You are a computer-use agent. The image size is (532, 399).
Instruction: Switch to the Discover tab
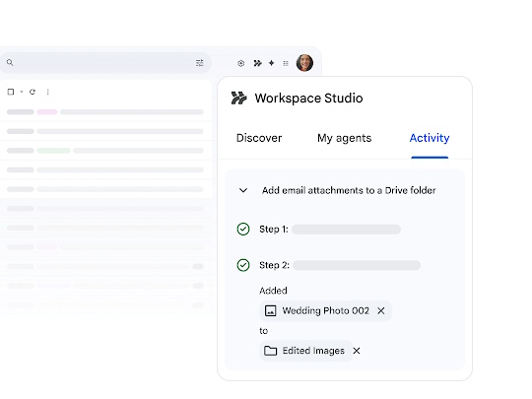pyautogui.click(x=259, y=138)
